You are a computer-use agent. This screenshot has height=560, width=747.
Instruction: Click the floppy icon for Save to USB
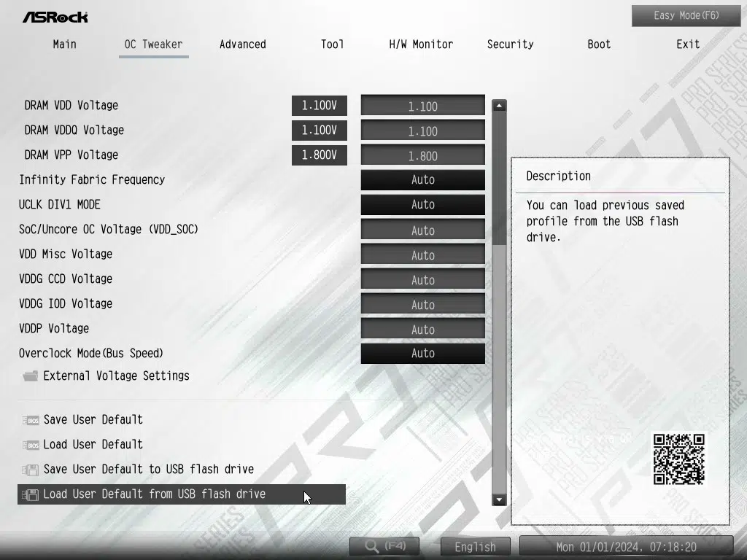coord(31,470)
